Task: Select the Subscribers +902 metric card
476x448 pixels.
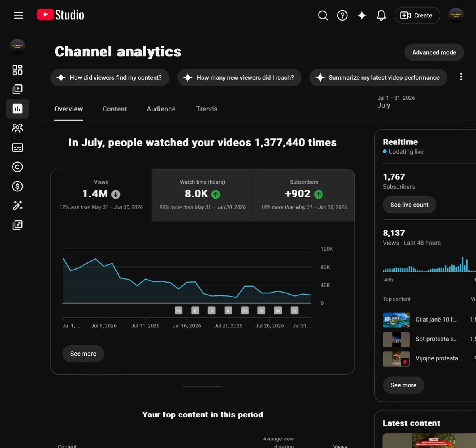Action: click(304, 195)
